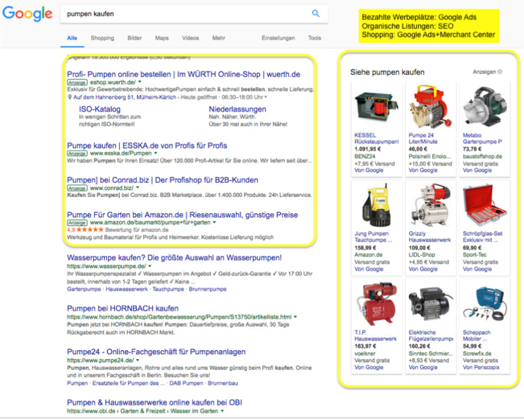
Task: Open the ESSKA.de Pumpe kaufen ad
Action: (x=147, y=146)
